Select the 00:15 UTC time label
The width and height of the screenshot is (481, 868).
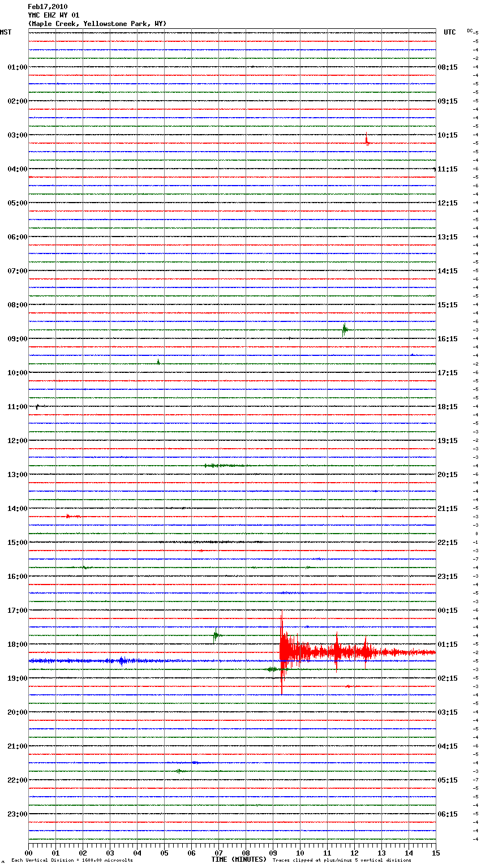(x=448, y=611)
